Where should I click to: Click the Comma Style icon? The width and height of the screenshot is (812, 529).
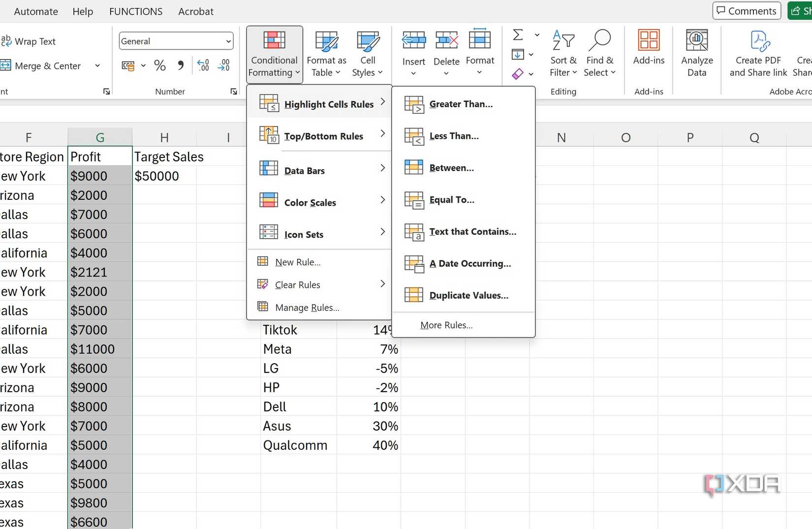[180, 64]
